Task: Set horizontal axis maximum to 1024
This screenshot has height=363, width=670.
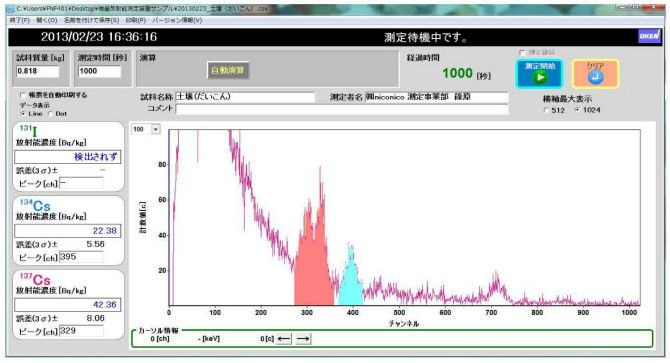Action: tap(577, 110)
